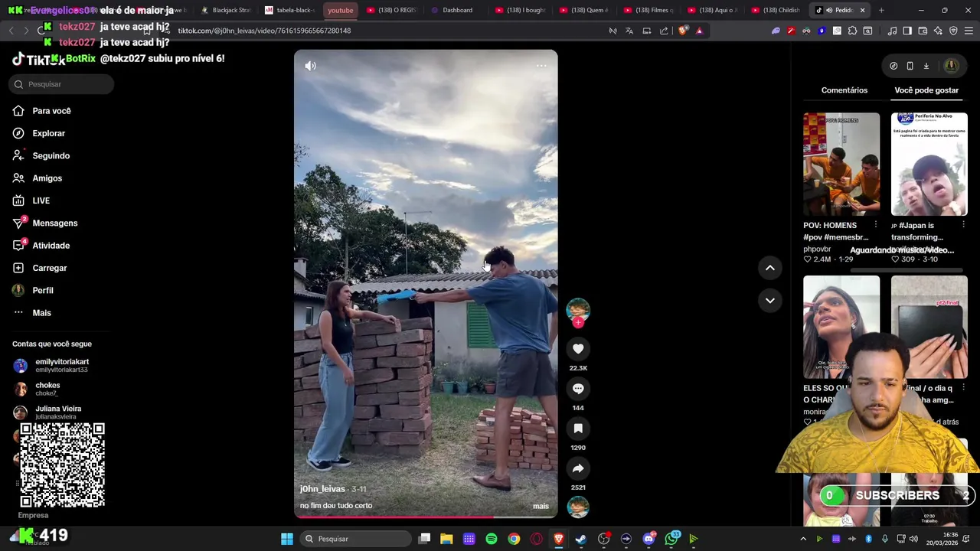Image resolution: width=980 pixels, height=551 pixels.
Task: Click TikTok download desktop app icon
Action: (x=926, y=66)
